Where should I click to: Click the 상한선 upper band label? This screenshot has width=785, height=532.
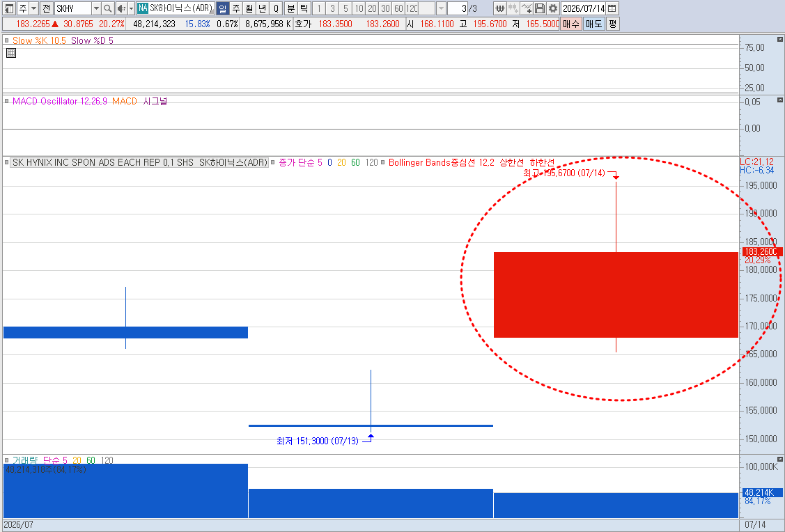point(512,163)
